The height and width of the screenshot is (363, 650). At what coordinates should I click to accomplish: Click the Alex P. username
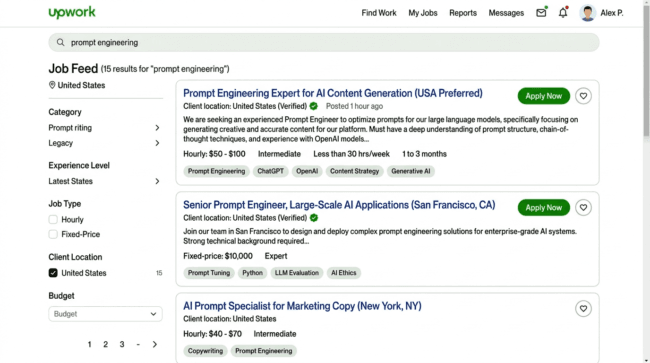[612, 13]
